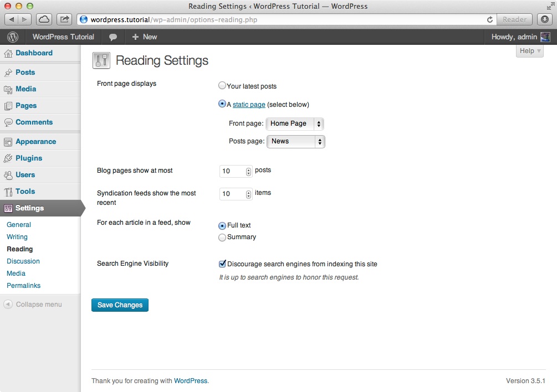Click the Appearance icon in sidebar
The height and width of the screenshot is (392, 557).
point(8,142)
